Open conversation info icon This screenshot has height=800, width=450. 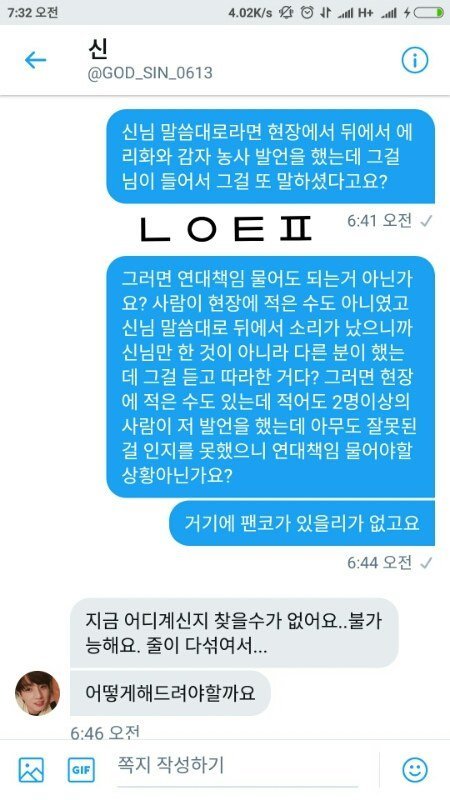414,61
